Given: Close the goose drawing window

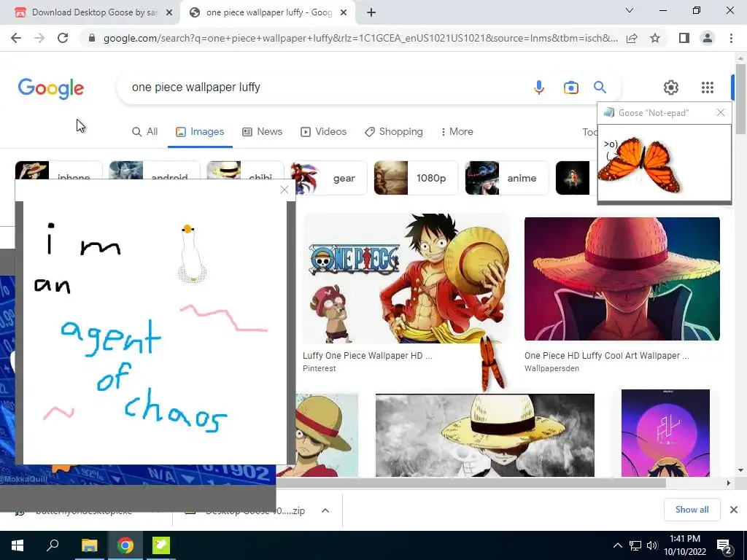Looking at the screenshot, I should click(285, 190).
